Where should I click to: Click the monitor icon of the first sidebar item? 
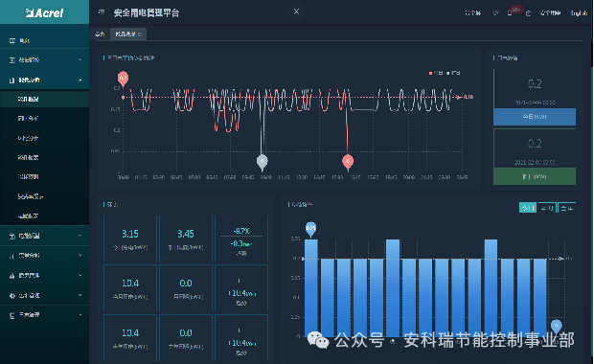click(x=12, y=40)
